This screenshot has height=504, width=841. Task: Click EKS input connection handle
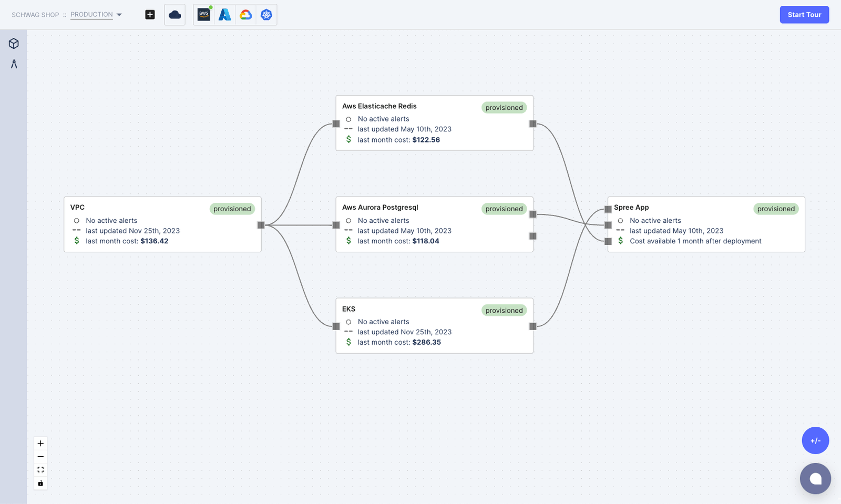tap(336, 326)
